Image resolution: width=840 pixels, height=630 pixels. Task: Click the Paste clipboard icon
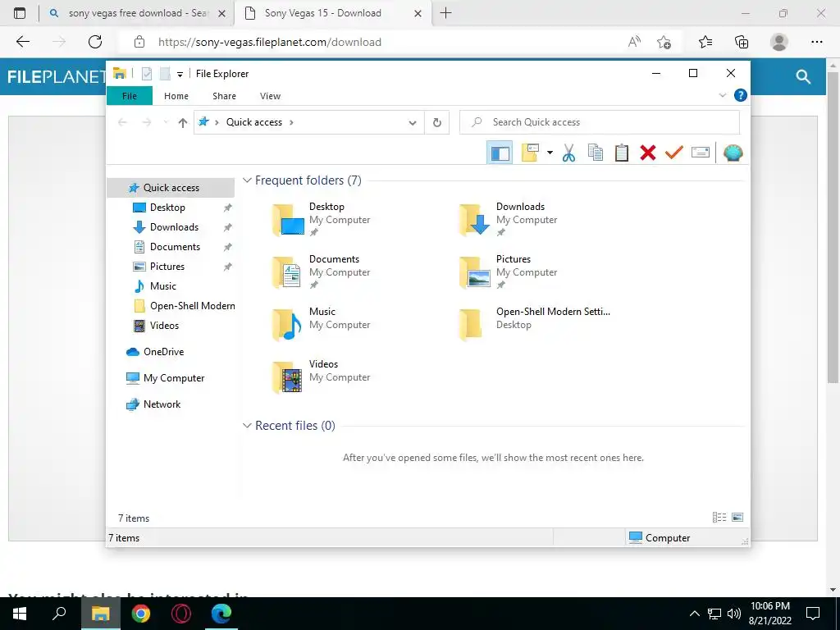[622, 153]
